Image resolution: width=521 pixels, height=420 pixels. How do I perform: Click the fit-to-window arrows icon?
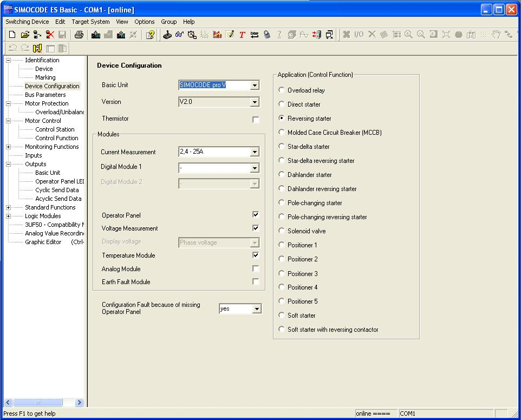[446, 35]
